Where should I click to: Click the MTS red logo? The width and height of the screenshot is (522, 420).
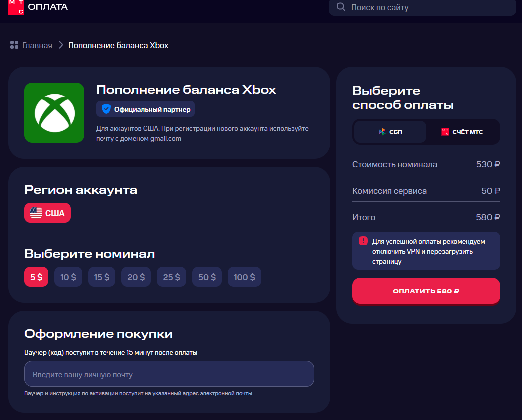[16, 7]
